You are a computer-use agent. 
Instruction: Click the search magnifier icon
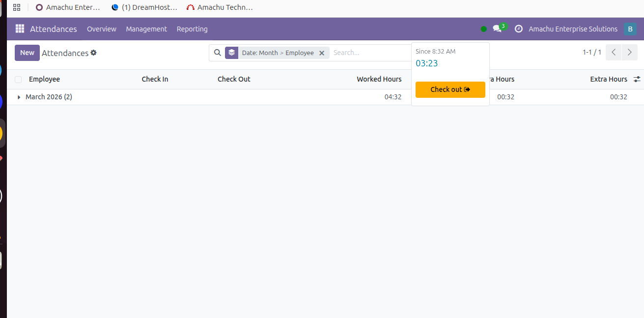point(218,53)
